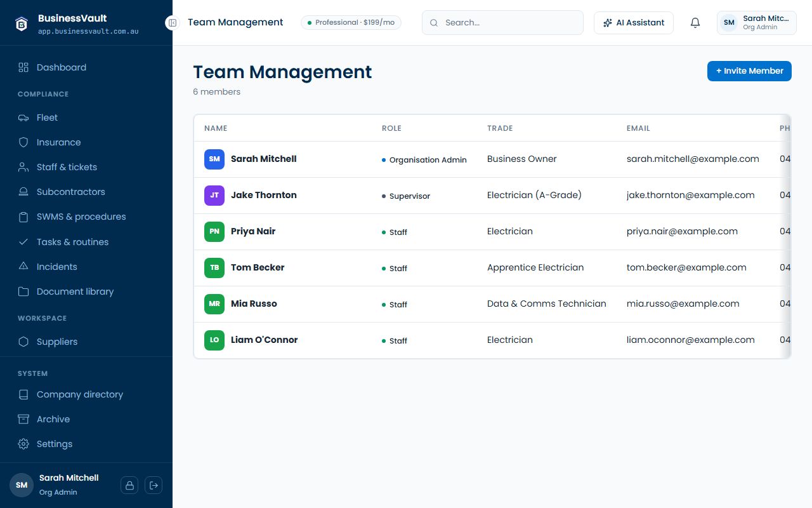812x508 pixels.
Task: Click the Tasks & routines checkmark icon
Action: (23, 242)
